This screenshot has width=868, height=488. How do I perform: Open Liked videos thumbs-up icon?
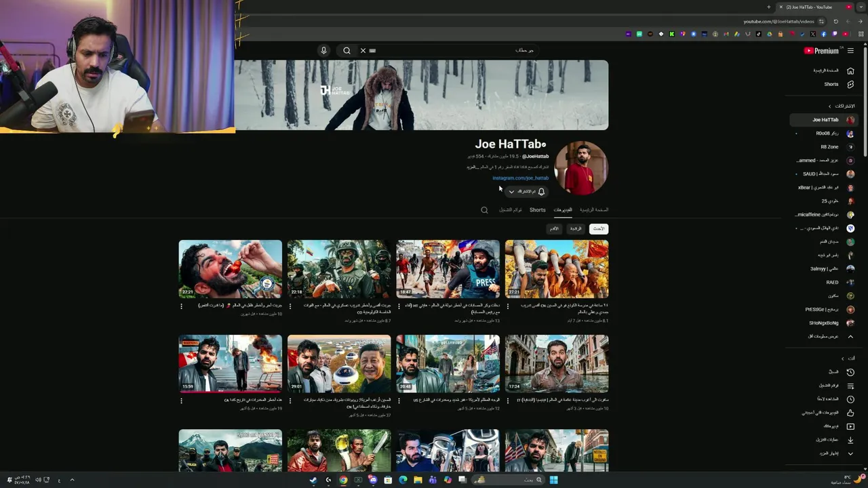850,413
